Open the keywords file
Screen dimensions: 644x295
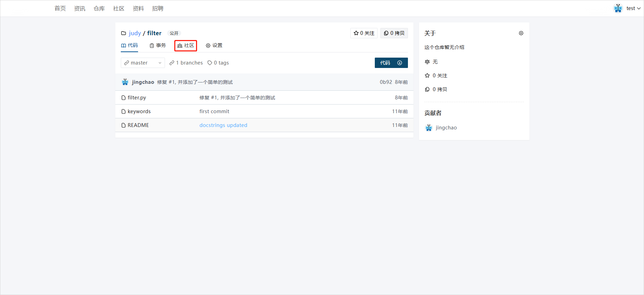[x=139, y=111]
